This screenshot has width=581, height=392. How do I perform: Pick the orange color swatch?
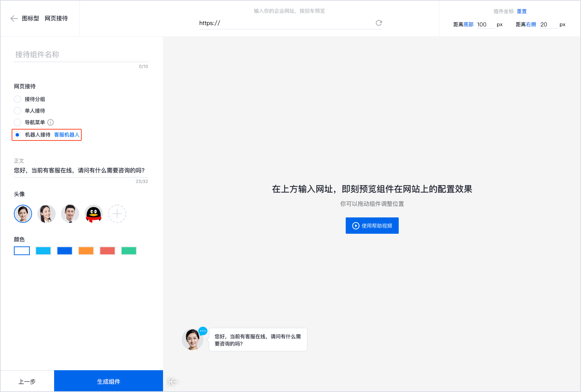click(86, 251)
